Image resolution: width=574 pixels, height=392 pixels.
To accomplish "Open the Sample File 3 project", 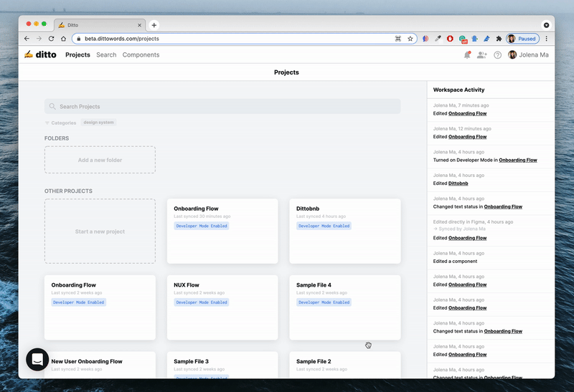I will point(222,365).
